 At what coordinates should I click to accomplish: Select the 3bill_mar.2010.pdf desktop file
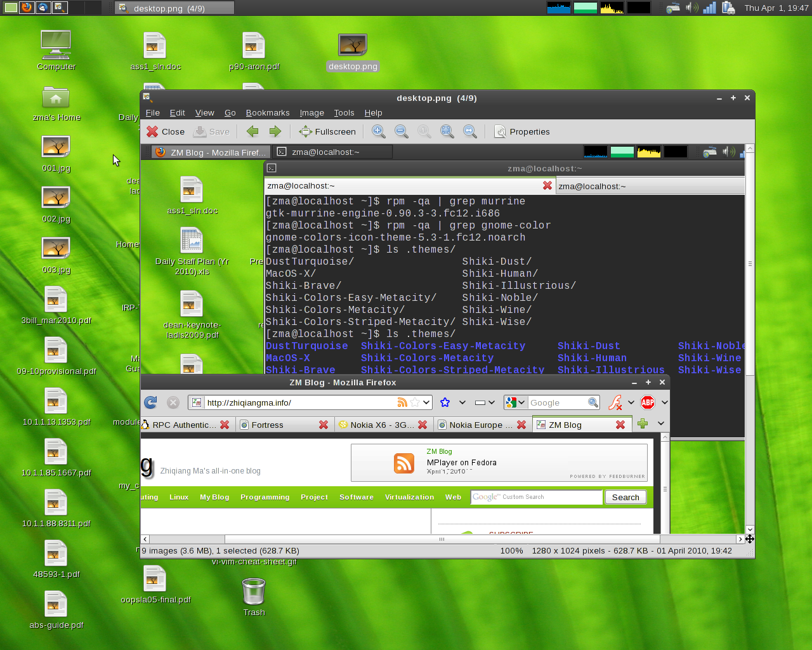point(56,305)
